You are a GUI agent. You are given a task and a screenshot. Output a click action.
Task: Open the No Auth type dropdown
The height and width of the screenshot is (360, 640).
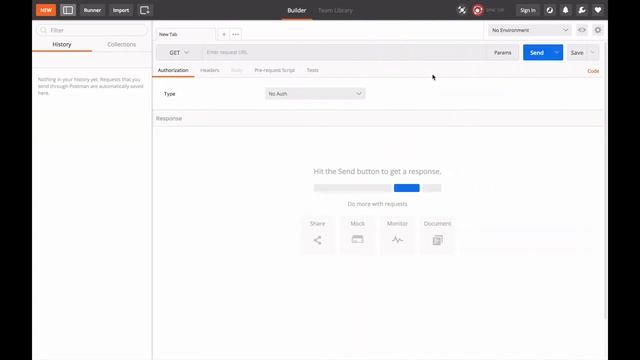coord(315,94)
